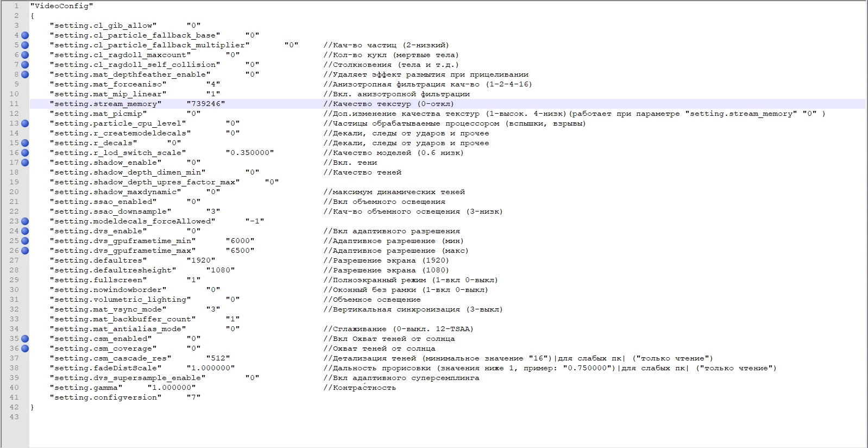
Task: Toggle bookmark beside dvs_gpuframetime_max line
Action: click(25, 251)
